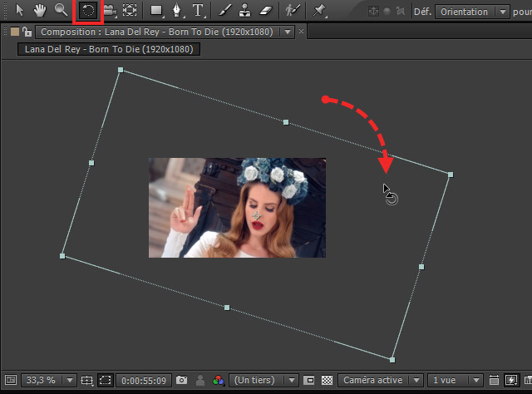Open the 33,3 % magnification dropdown

[49, 380]
